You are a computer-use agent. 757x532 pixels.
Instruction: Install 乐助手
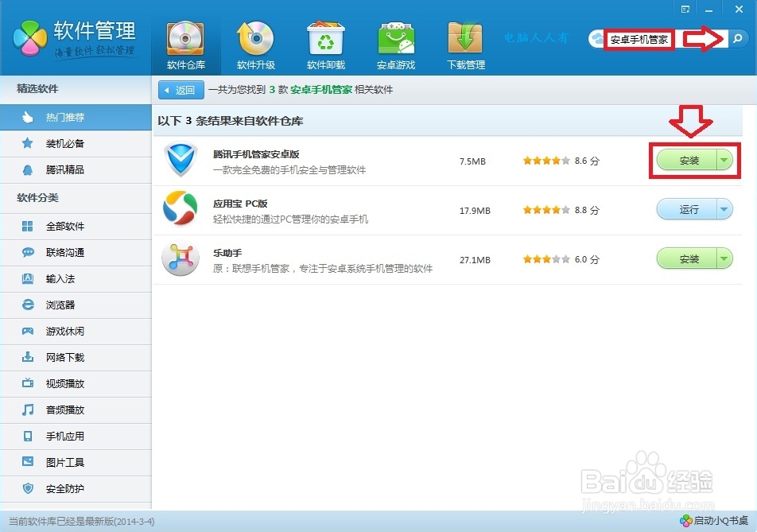[x=688, y=258]
